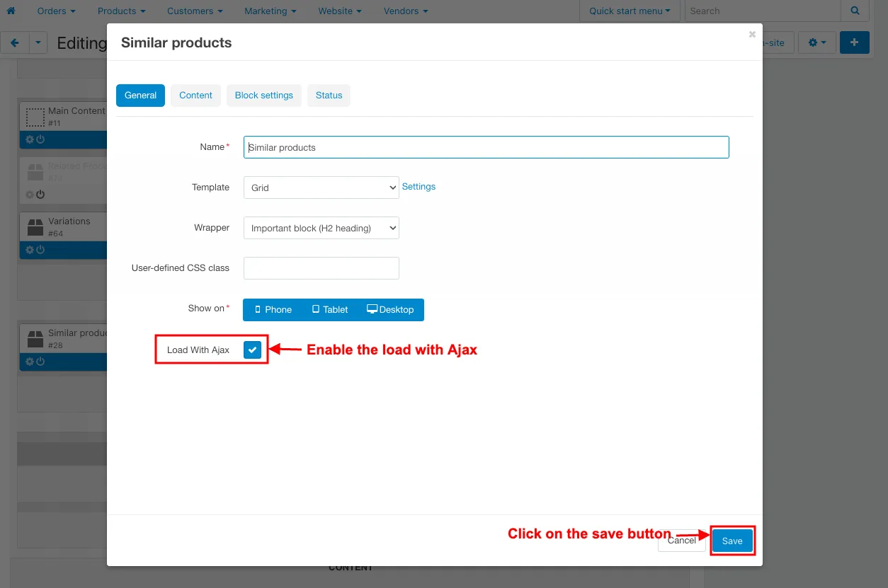888x588 pixels.
Task: Toggle Phone in Show on options
Action: (x=273, y=309)
